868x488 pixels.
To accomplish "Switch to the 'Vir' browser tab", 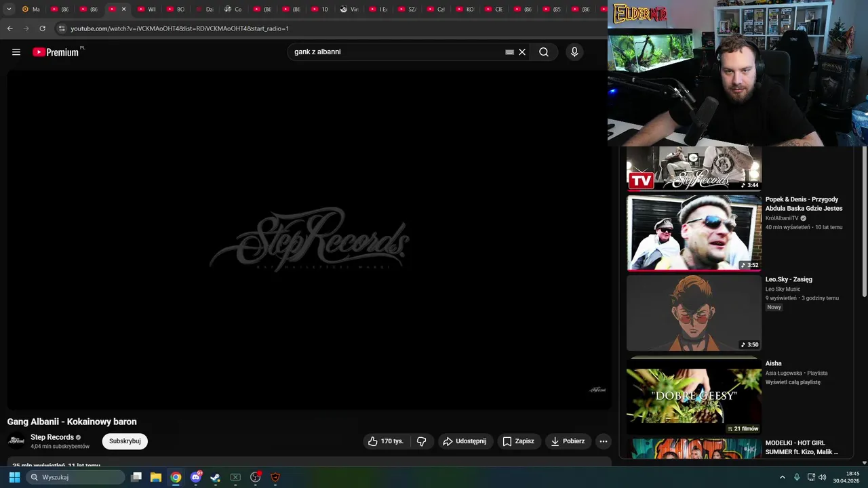I will (x=350, y=9).
